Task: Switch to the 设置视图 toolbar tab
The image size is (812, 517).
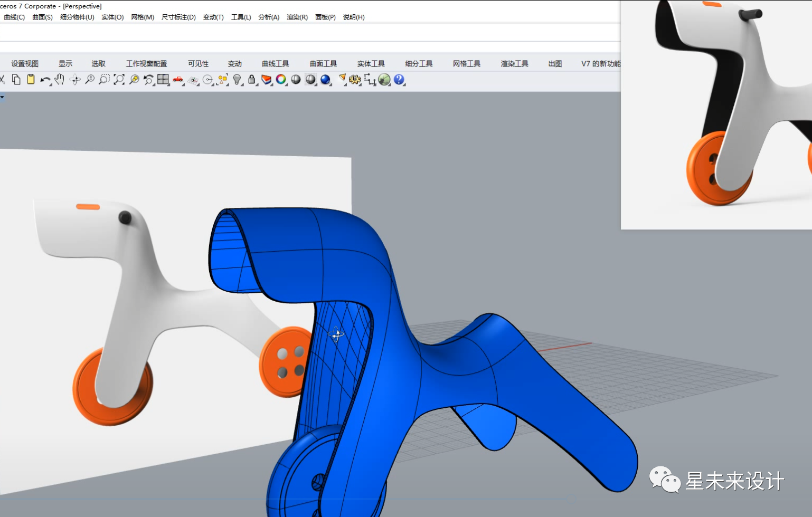Action: (25, 64)
